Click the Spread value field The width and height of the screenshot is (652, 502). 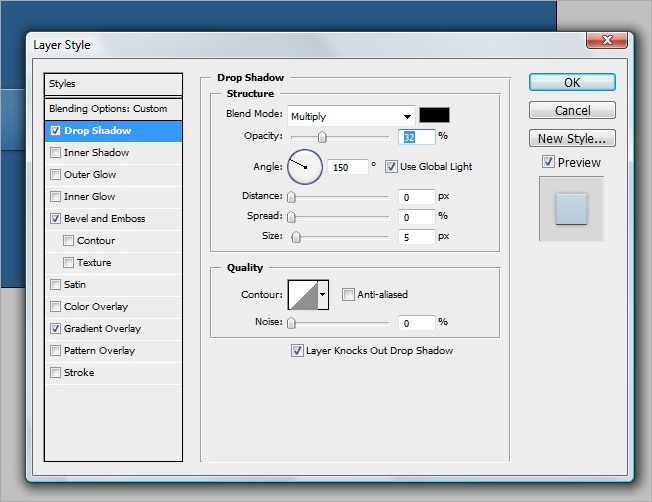[417, 217]
